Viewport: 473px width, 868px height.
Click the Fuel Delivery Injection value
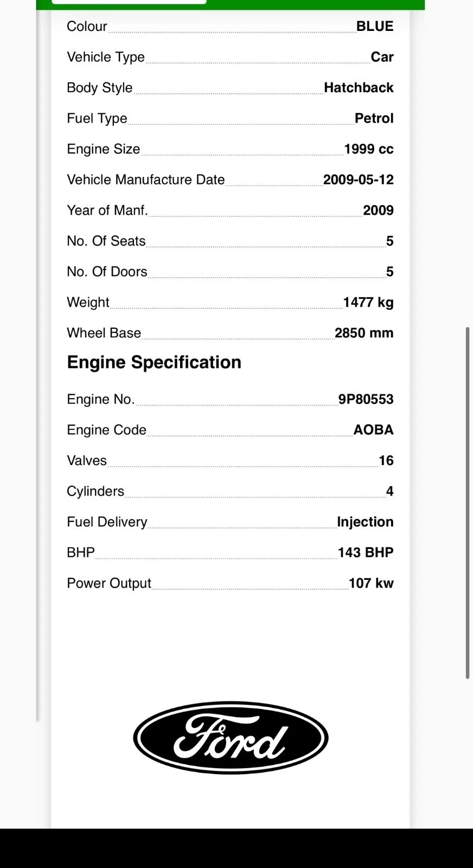(365, 522)
